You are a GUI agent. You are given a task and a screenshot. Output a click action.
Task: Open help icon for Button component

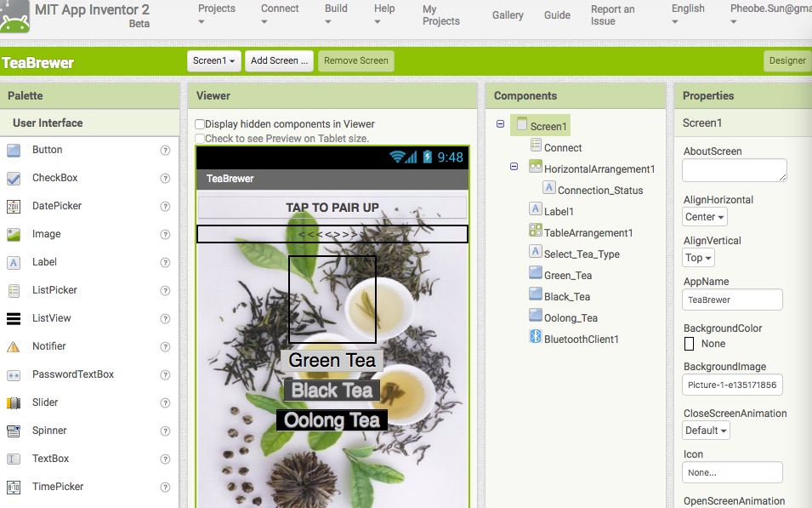tap(165, 151)
